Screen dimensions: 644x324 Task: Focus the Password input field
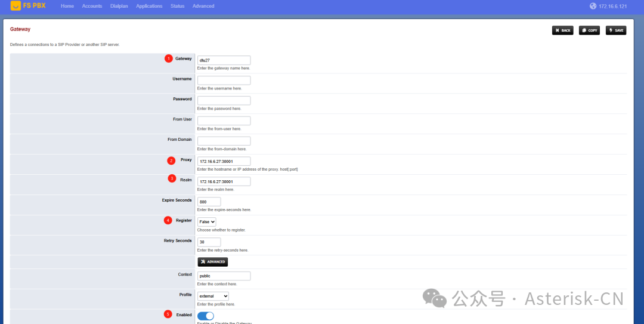(224, 100)
